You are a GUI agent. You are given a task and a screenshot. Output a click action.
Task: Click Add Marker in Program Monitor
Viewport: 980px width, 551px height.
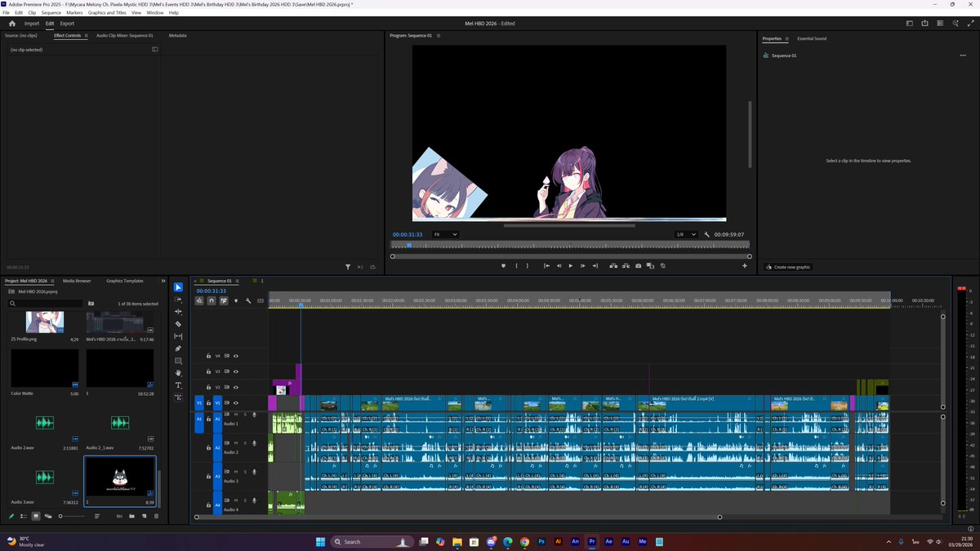coord(503,265)
